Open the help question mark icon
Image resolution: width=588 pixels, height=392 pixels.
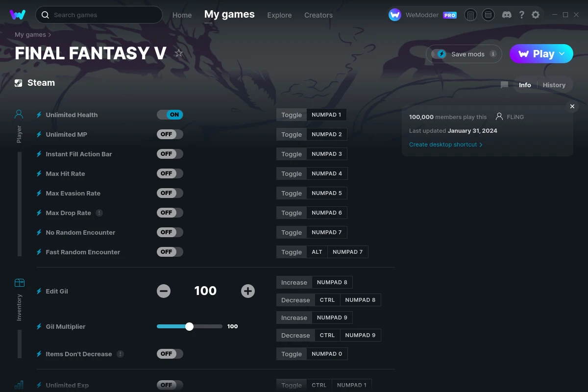pos(521,15)
